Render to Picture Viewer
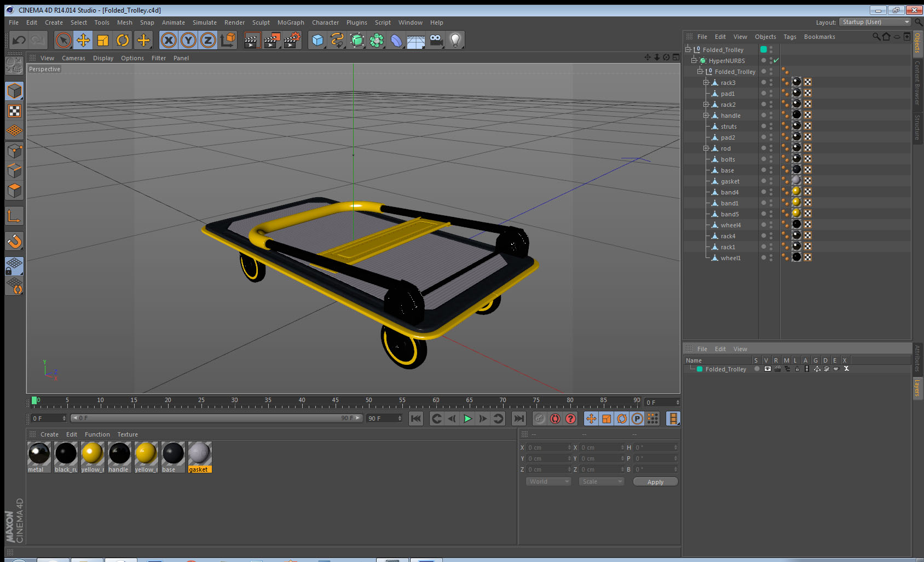 pyautogui.click(x=272, y=40)
